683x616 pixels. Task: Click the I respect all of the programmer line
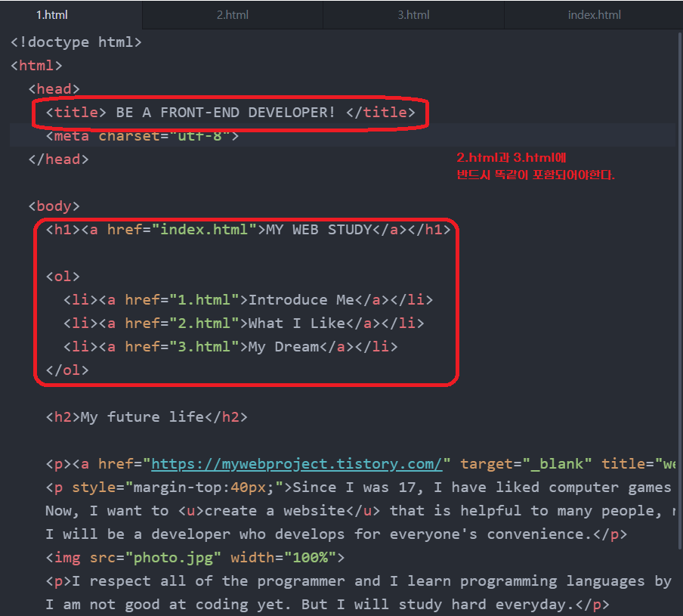point(358,581)
